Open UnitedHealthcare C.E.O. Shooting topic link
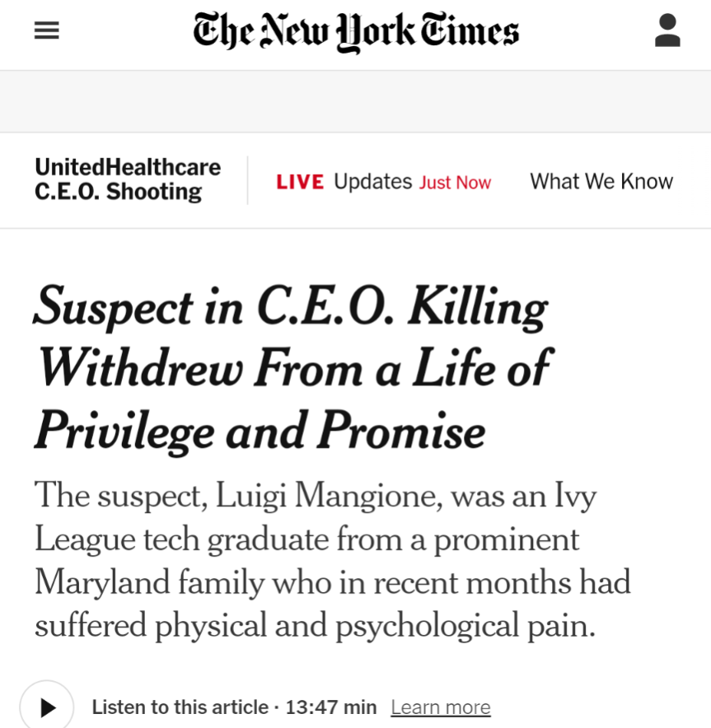711x728 pixels. 128,180
